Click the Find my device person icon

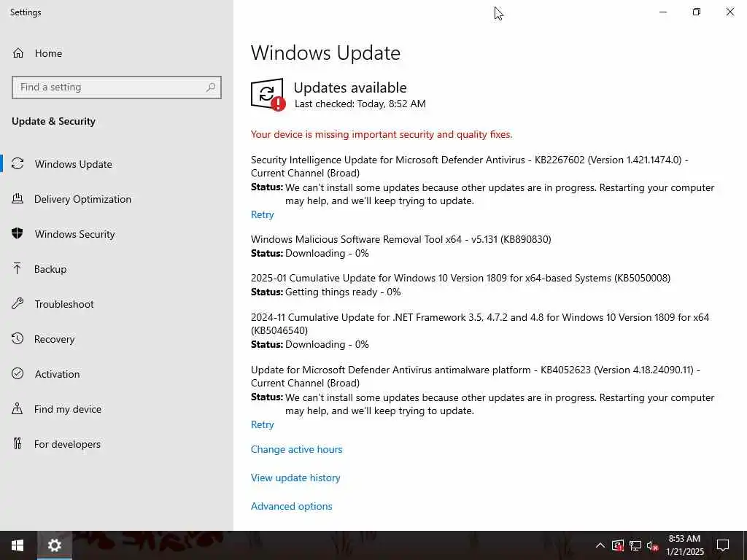pos(18,408)
